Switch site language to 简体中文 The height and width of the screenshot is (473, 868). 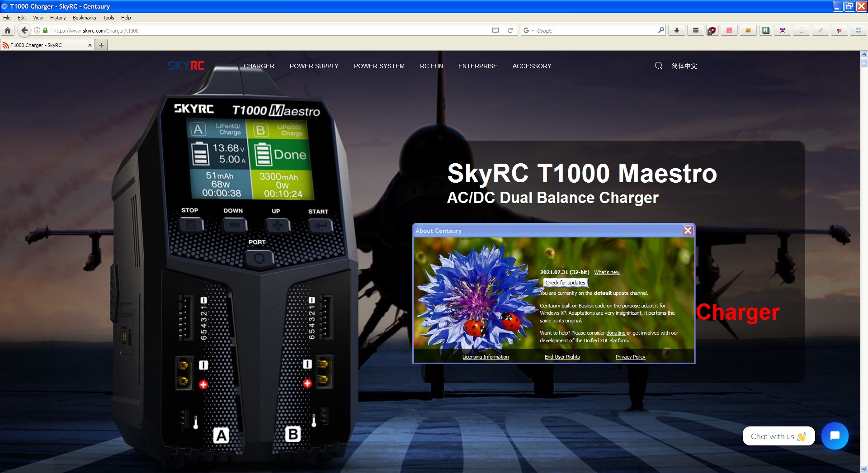pyautogui.click(x=684, y=66)
